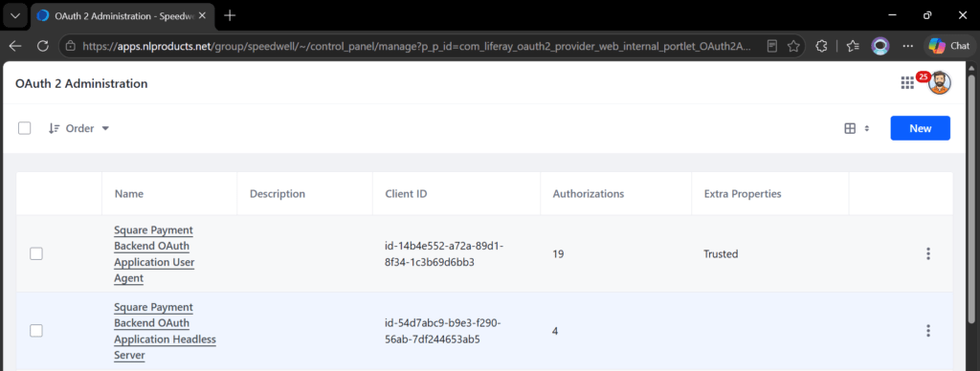Open actions menu for Headless Server row
The height and width of the screenshot is (371, 980).
click(928, 331)
